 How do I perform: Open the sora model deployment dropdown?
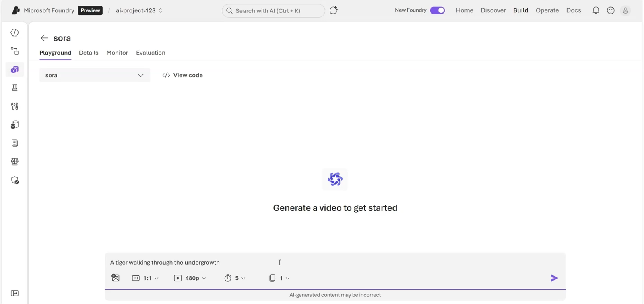95,75
